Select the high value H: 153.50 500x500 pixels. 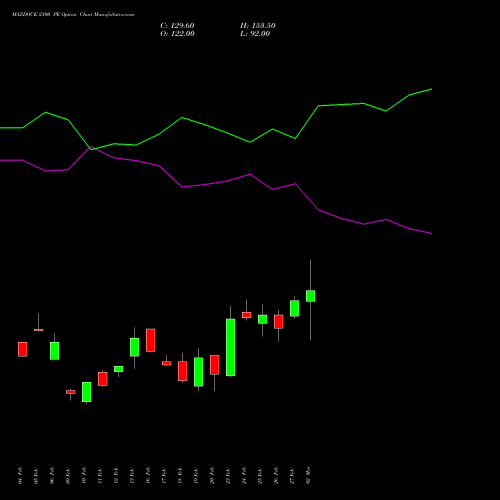258,26
